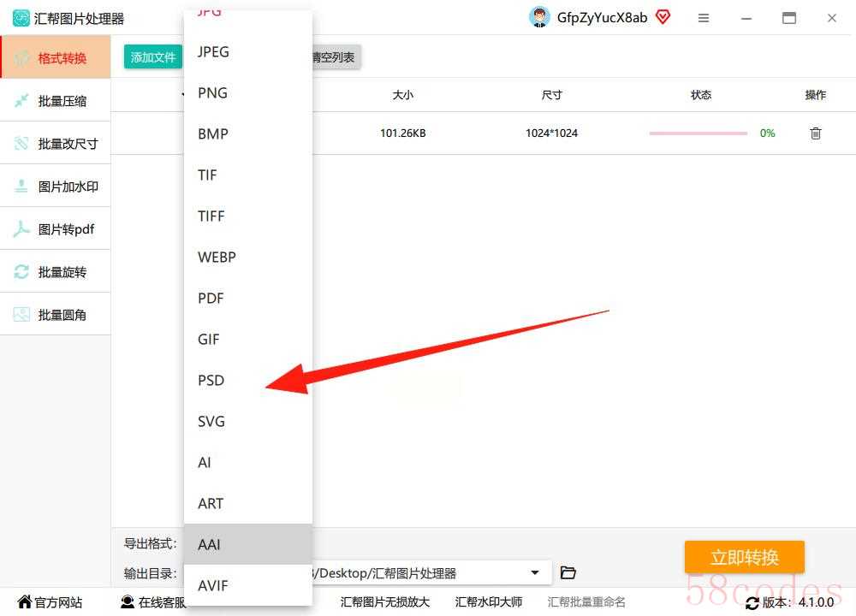Delete the file row with trash icon
The image size is (856, 616).
[816, 133]
